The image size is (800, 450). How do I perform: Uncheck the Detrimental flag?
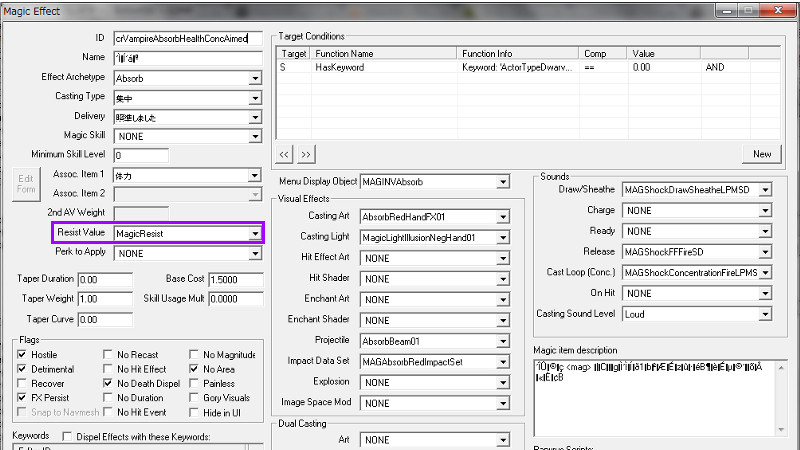(x=22, y=368)
